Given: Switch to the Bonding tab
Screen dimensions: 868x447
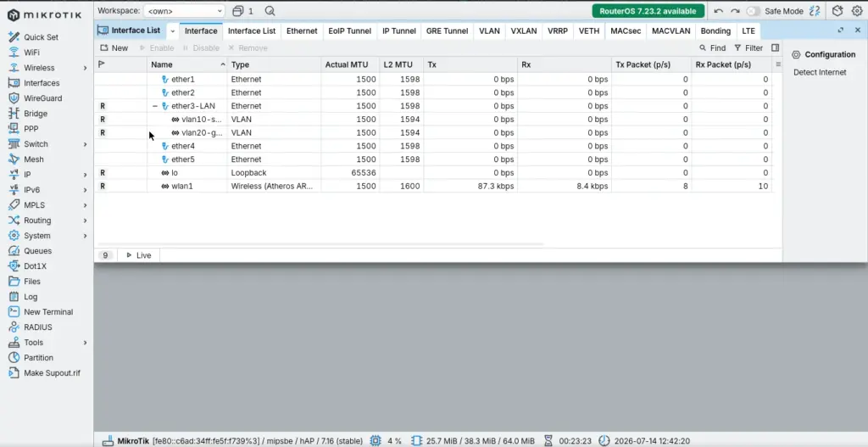Looking at the screenshot, I should (x=715, y=31).
